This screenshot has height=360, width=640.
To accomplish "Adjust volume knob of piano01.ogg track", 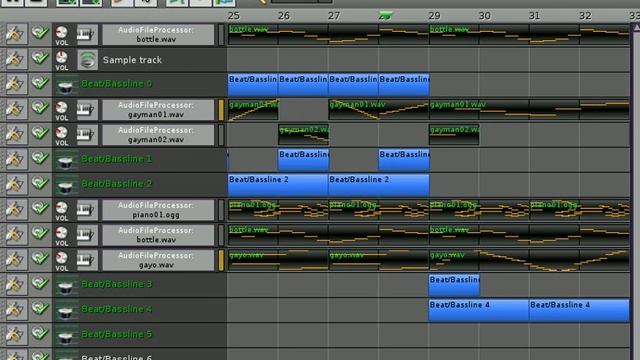I will pyautogui.click(x=62, y=208).
